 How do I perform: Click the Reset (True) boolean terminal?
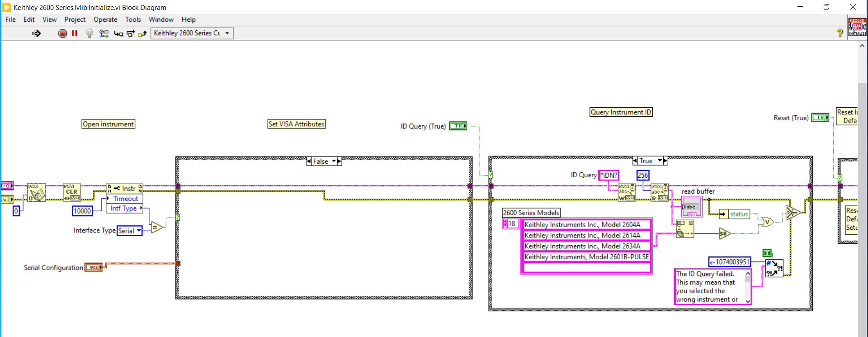pos(821,117)
